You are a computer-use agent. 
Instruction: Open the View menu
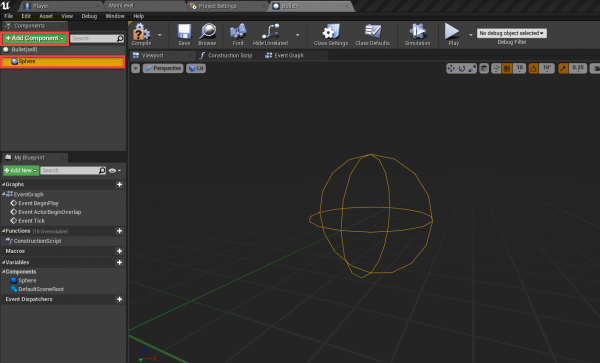67,16
